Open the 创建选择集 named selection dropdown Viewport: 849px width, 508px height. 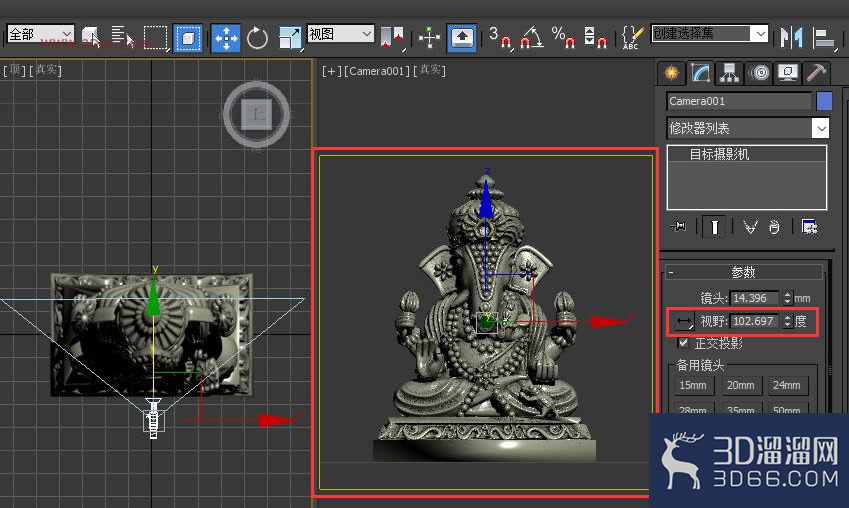pyautogui.click(x=709, y=34)
